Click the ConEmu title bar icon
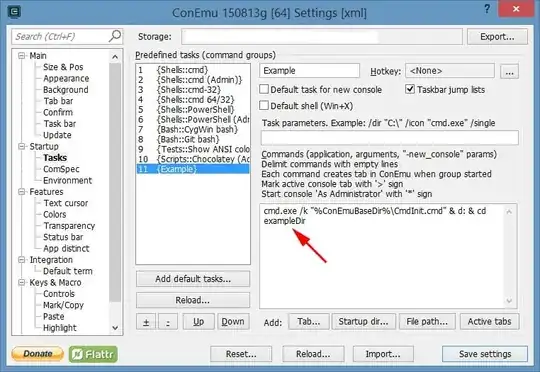Viewport: 540px width, 372px height. tap(14, 11)
